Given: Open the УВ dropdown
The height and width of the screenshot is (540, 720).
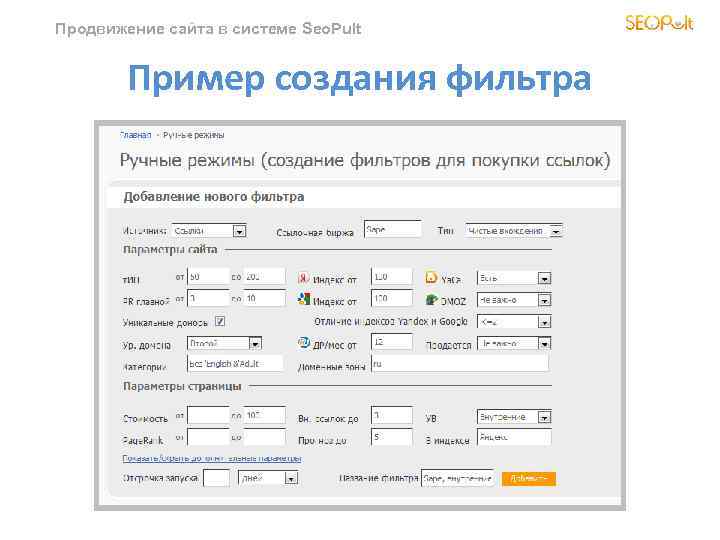Looking at the screenshot, I should pos(514,417).
